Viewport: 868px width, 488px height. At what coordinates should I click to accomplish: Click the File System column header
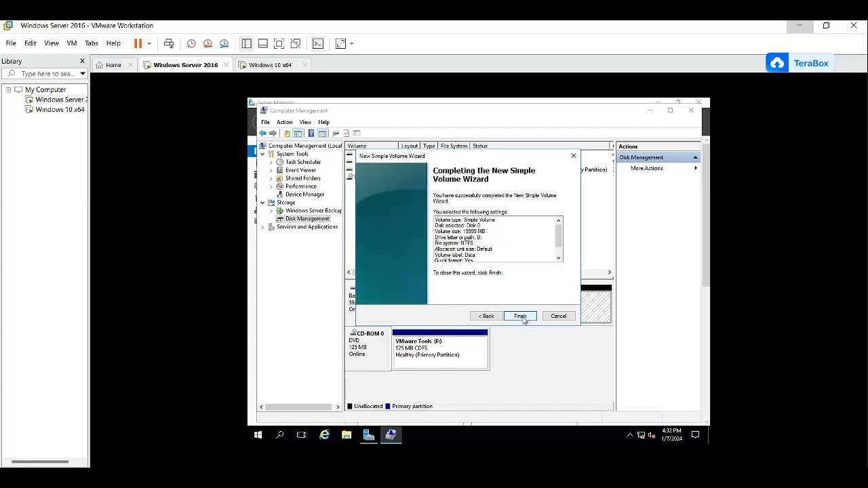pyautogui.click(x=454, y=146)
